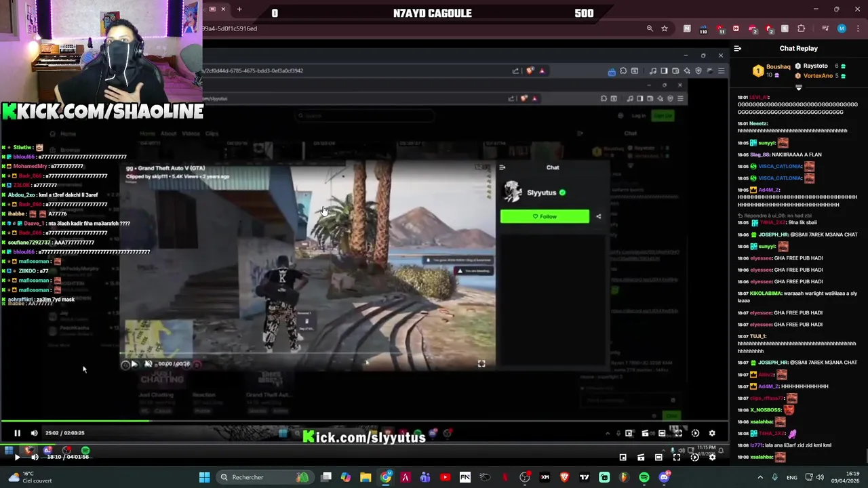Collapse the inner clip Chat panel
The width and height of the screenshot is (868, 488).
pos(502,167)
